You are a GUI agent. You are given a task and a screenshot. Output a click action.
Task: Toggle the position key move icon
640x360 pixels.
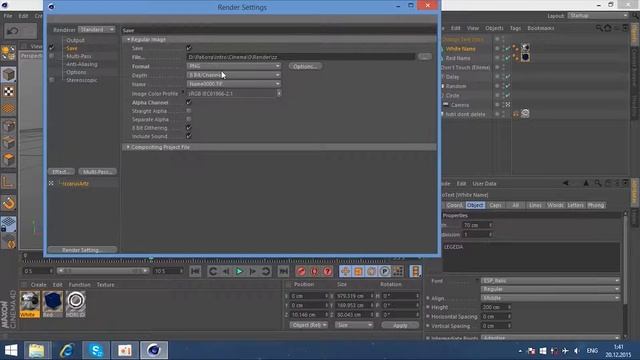tap(345, 271)
